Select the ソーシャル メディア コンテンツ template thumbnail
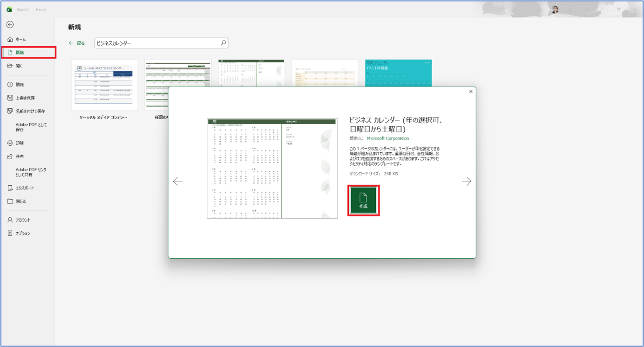Image resolution: width=644 pixels, height=347 pixels. [x=104, y=85]
